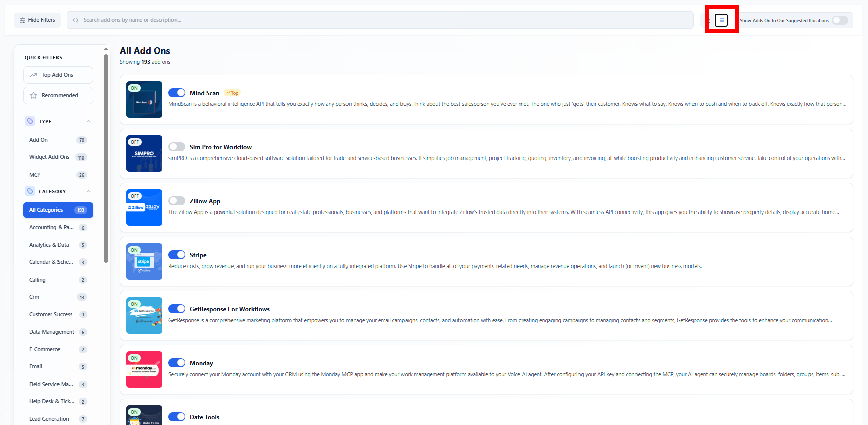
Task: Toggle off the Date Tools add-on
Action: coord(177,417)
